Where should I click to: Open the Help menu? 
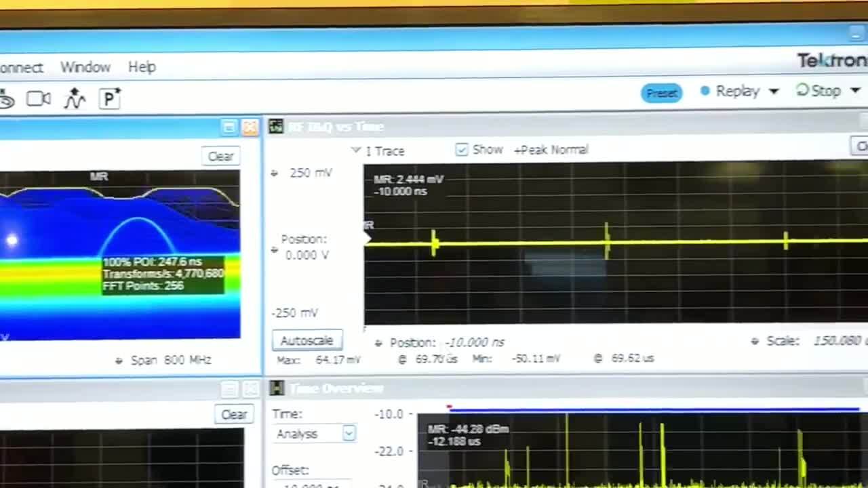[x=142, y=67]
